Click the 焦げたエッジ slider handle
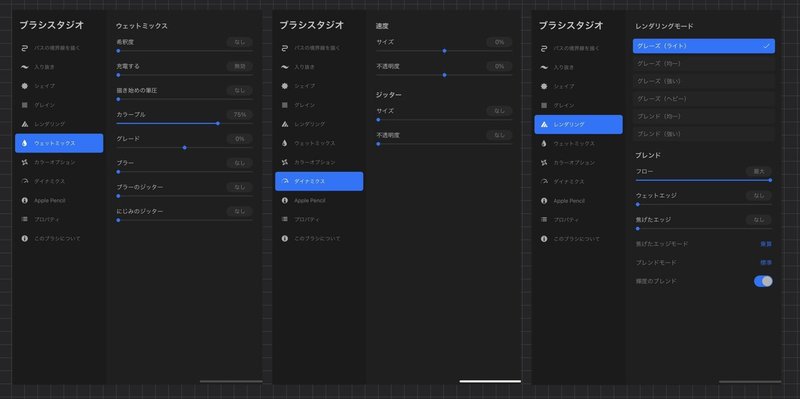 (638, 229)
